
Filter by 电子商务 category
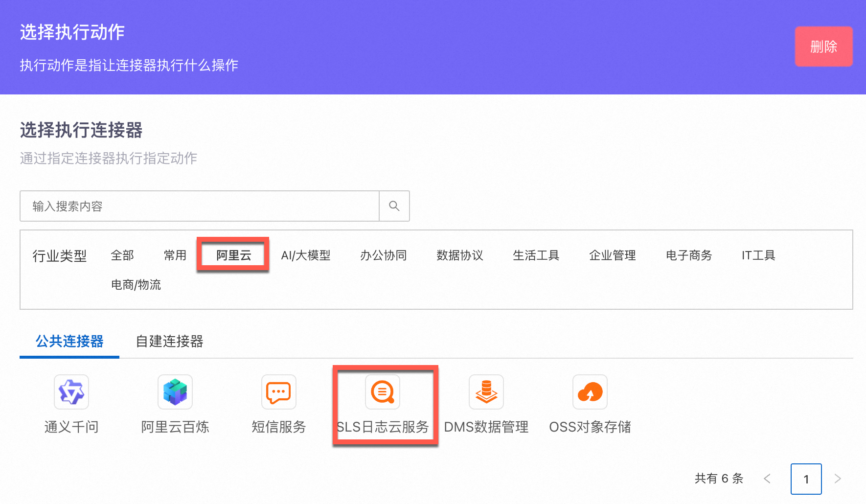tap(689, 255)
